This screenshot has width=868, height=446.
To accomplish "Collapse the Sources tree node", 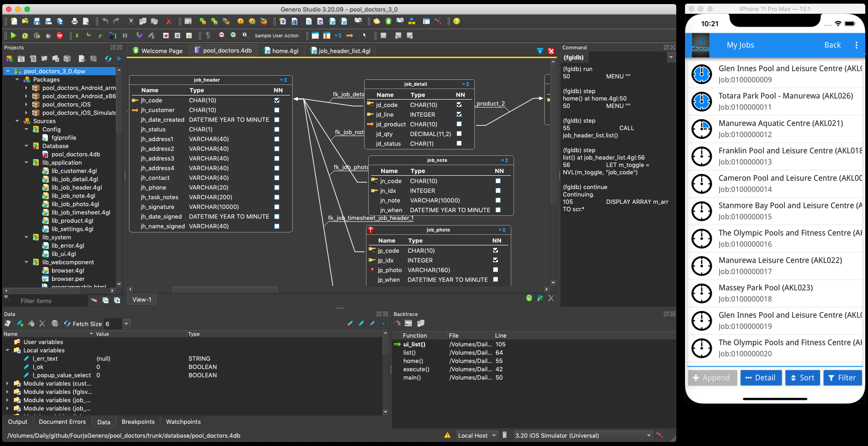I will (x=17, y=121).
